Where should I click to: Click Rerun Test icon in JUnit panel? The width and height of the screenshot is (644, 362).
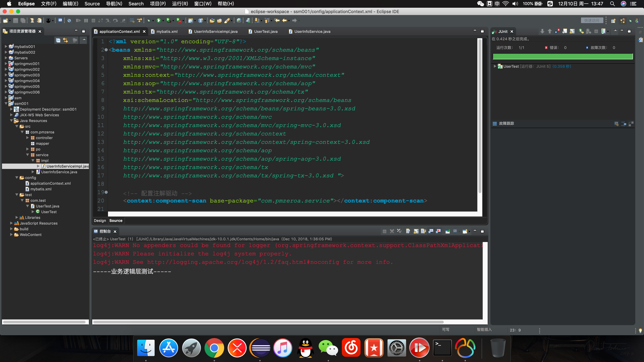[x=581, y=31]
